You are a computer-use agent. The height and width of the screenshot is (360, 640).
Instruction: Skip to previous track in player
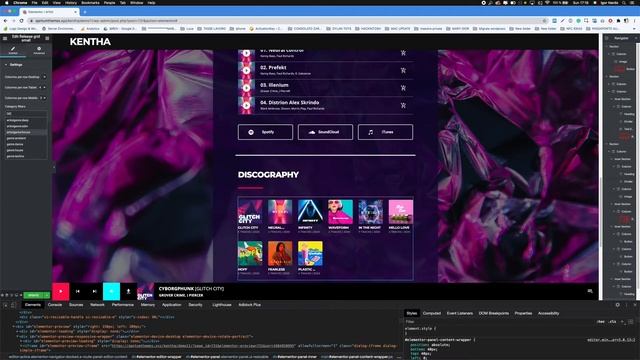pos(78,291)
